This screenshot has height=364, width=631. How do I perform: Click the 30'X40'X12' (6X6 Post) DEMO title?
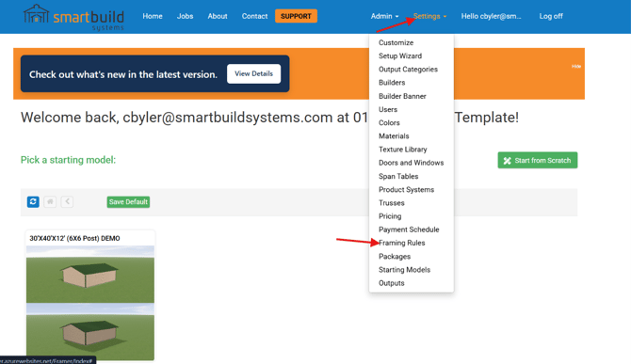pos(74,238)
